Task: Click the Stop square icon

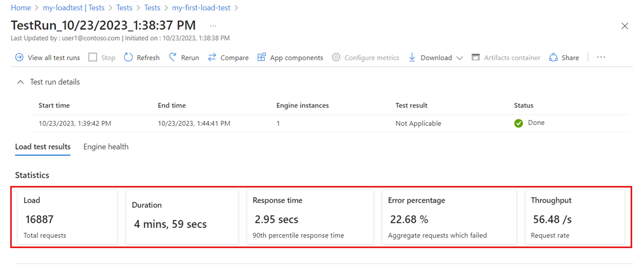Action: pyautogui.click(x=93, y=57)
